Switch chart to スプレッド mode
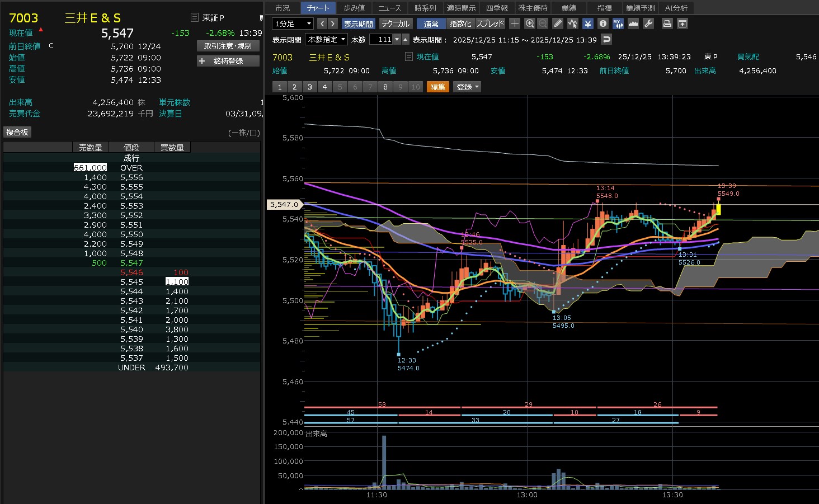 (x=490, y=23)
